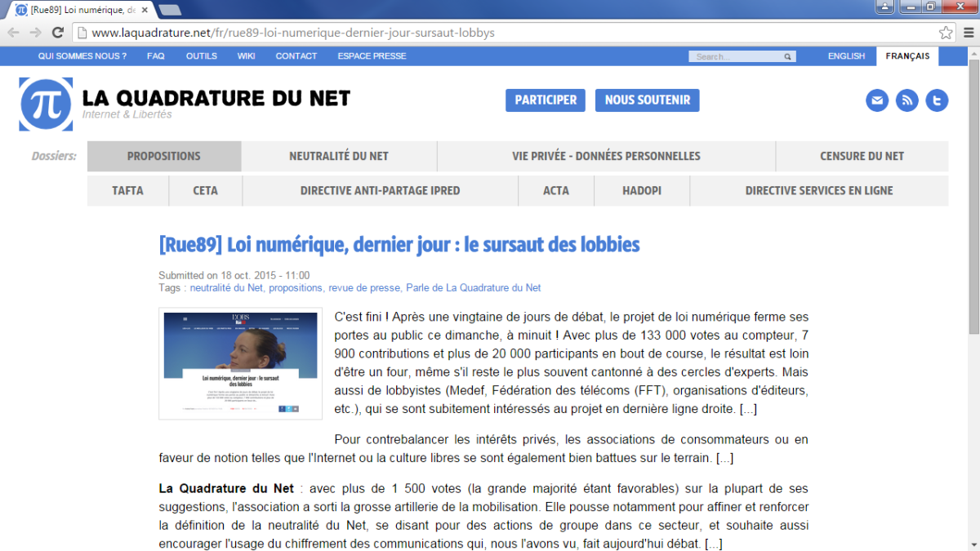Open the OUTILS menu item
Image resolution: width=980 pixels, height=551 pixels.
[x=202, y=56]
